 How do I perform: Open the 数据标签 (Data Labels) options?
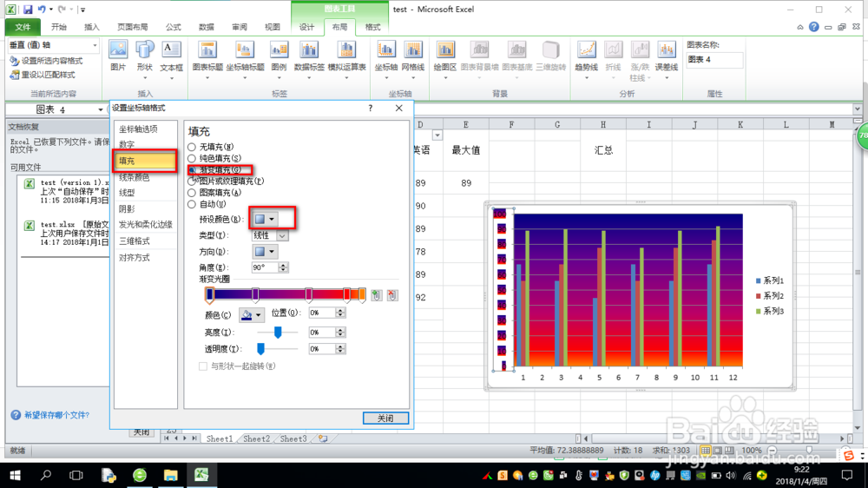309,60
